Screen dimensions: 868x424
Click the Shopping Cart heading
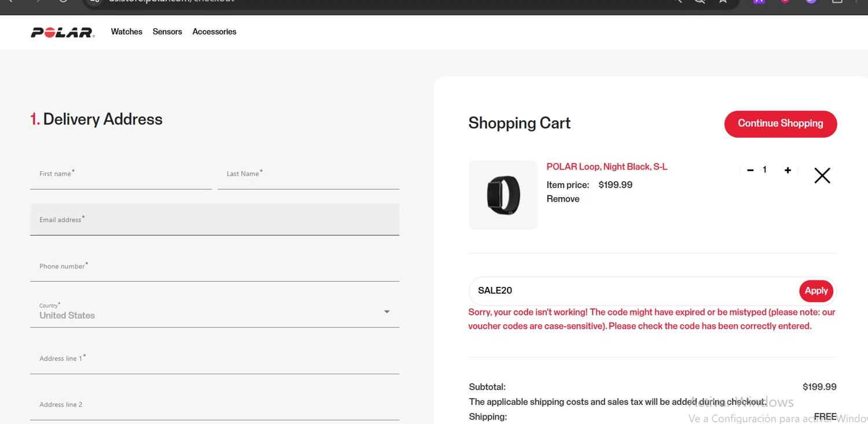click(520, 123)
